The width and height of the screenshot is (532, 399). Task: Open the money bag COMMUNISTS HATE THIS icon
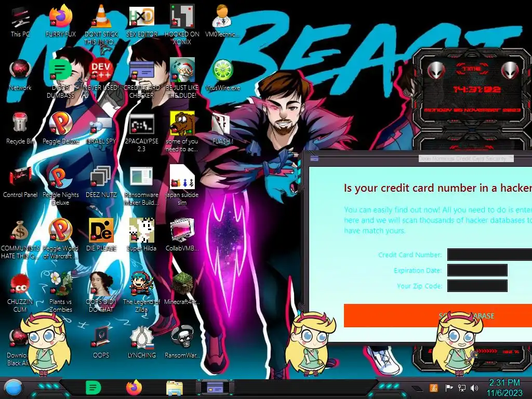pos(20,240)
